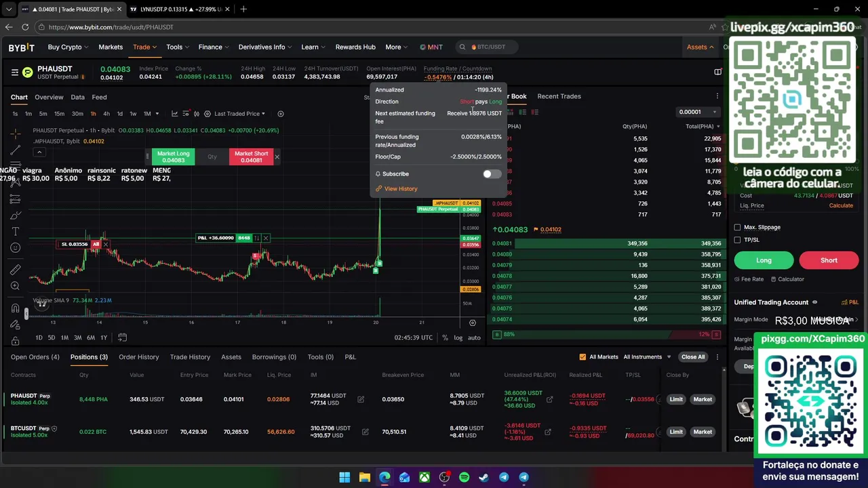Enable the Max. Slippage checkbox
This screenshot has height=488, width=868.
click(x=738, y=227)
